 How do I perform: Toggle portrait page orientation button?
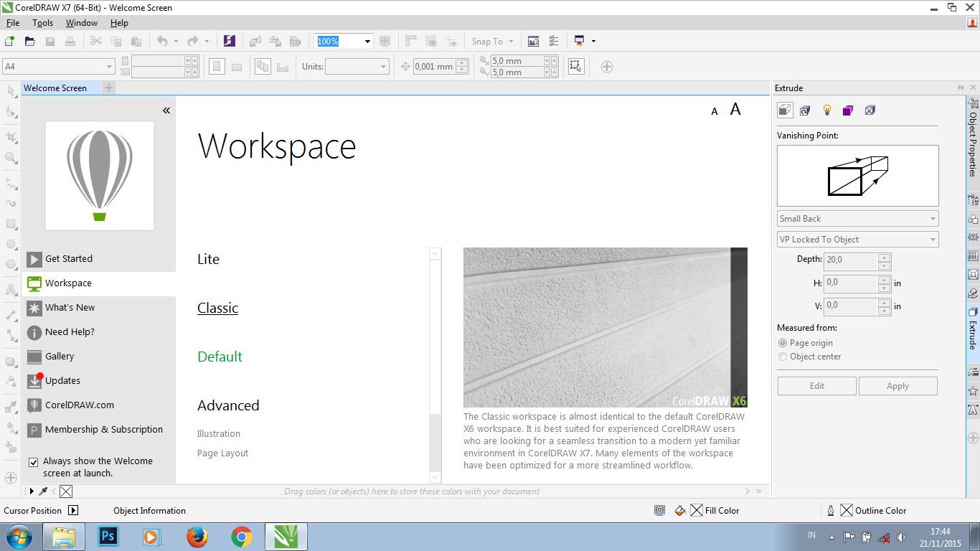pos(217,67)
